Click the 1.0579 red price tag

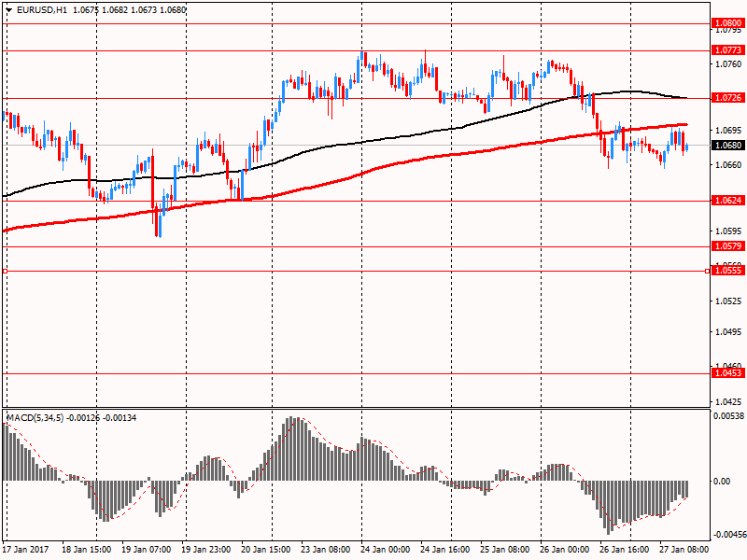727,246
